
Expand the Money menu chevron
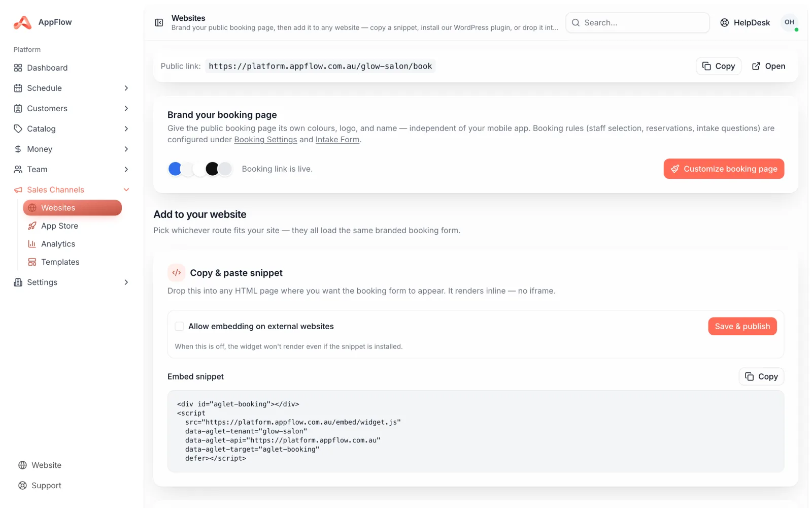[126, 149]
